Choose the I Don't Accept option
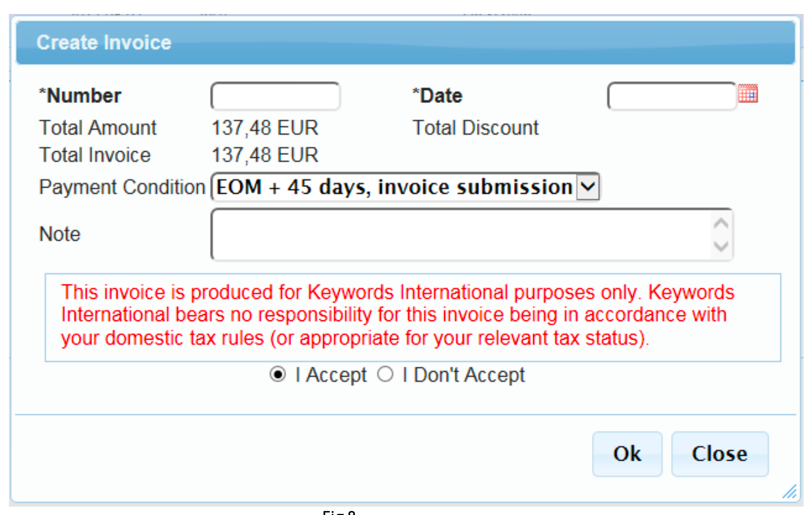 tap(385, 374)
